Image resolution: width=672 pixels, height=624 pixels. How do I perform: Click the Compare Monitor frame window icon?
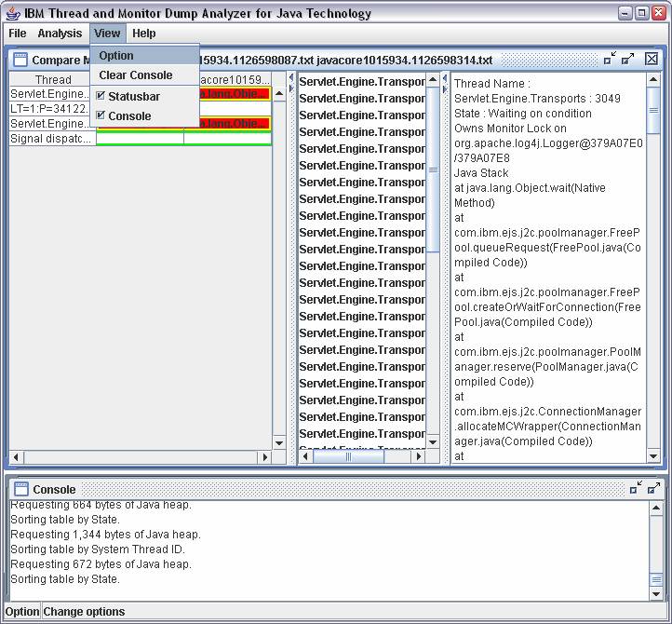(x=20, y=60)
